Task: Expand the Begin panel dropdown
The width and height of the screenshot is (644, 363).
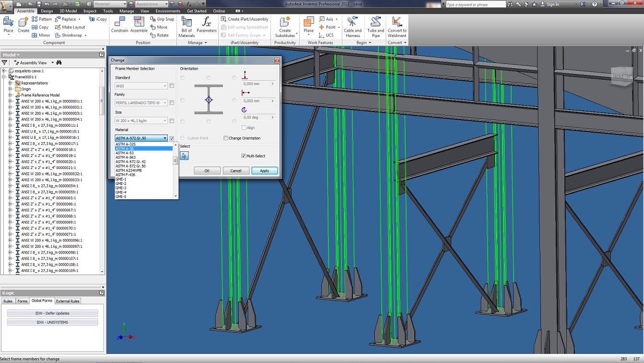Action: click(x=371, y=43)
